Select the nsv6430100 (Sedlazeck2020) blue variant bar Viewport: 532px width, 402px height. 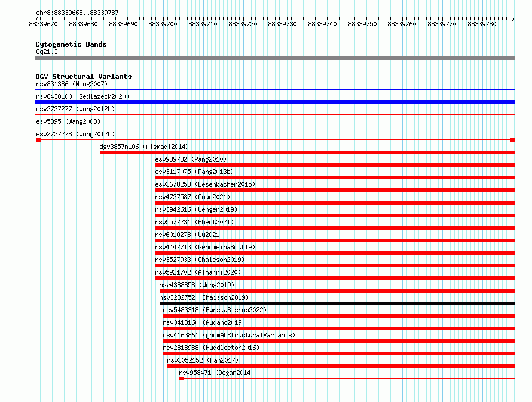[x=275, y=102]
